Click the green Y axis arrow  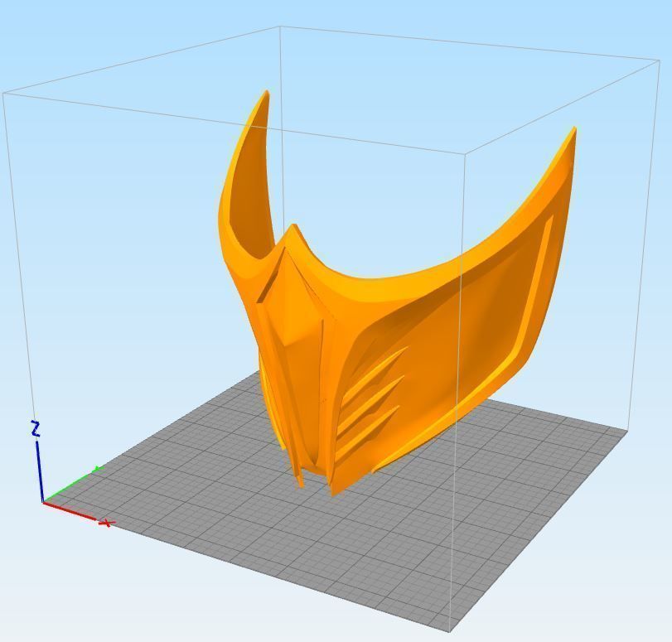(73, 485)
